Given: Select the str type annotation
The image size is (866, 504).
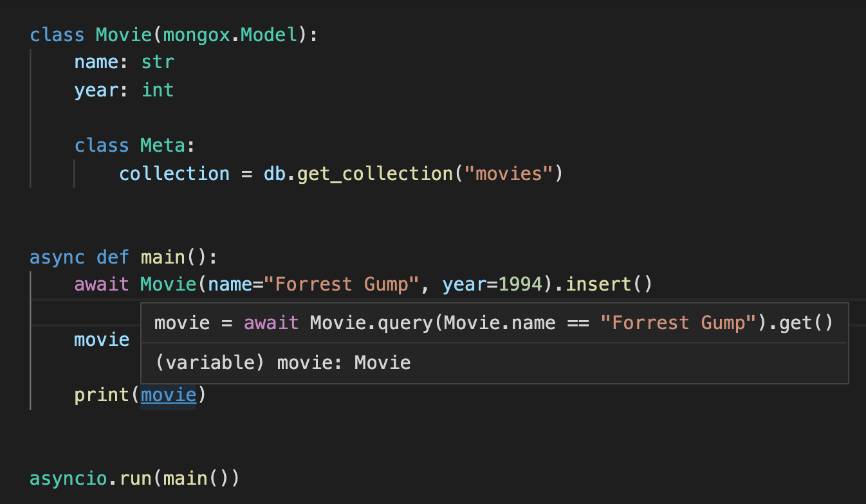Looking at the screenshot, I should (158, 62).
